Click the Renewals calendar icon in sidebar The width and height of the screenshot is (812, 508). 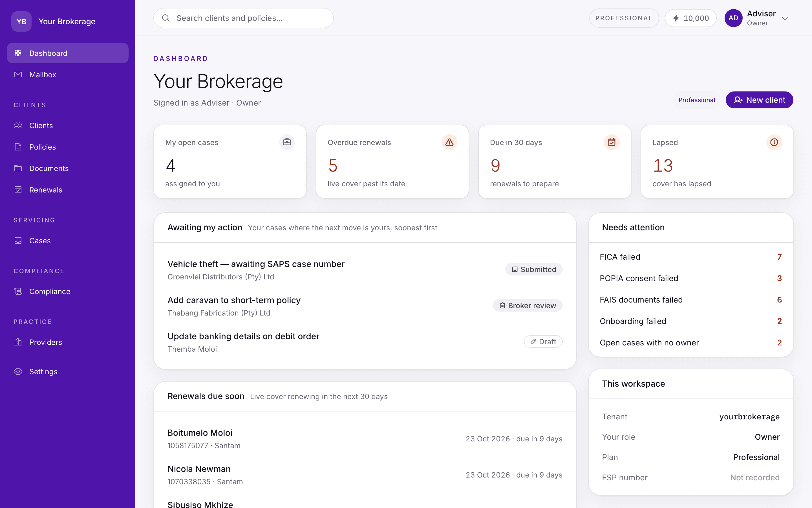point(18,190)
